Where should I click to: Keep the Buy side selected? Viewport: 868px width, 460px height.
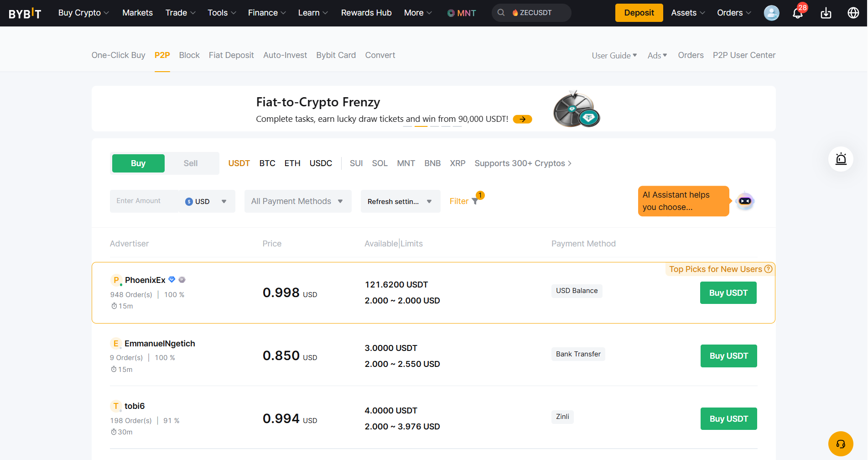(x=138, y=163)
